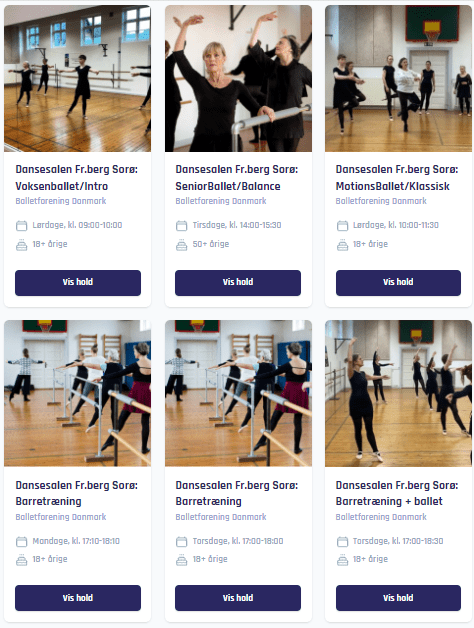Click cake icon on MotionsBallet/Klassisk card
474x628 pixels.
[342, 244]
